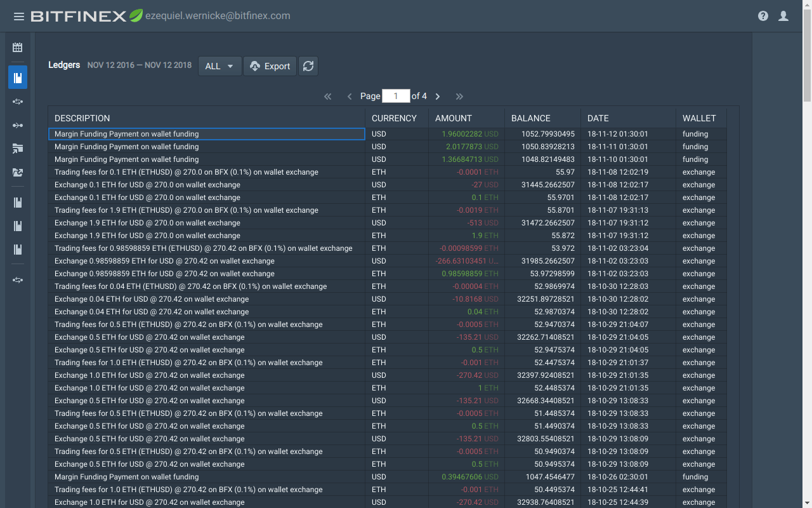Viewport: 812px width, 508px height.
Task: Click the Export button
Action: pos(270,65)
